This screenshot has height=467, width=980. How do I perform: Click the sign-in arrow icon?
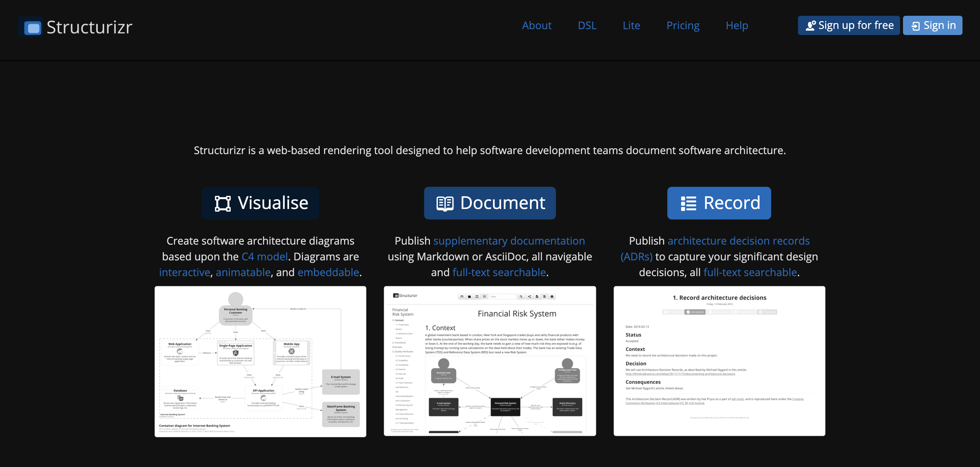pyautogui.click(x=916, y=26)
